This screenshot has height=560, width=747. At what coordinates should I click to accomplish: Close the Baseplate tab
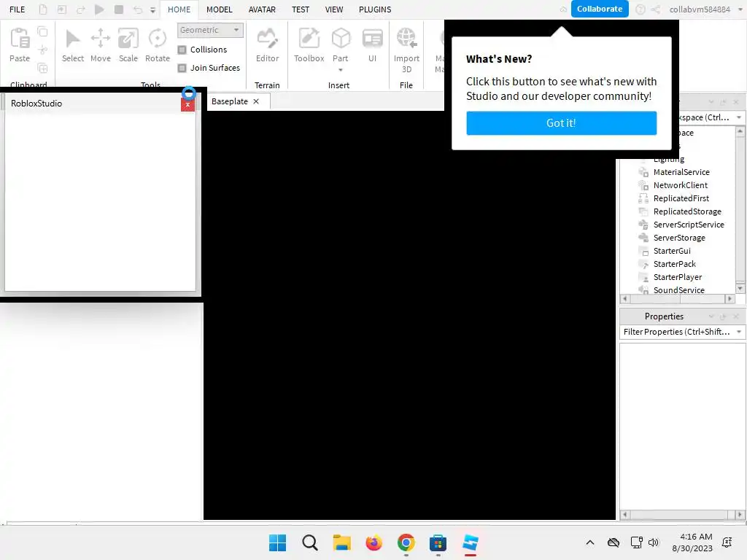(x=256, y=101)
